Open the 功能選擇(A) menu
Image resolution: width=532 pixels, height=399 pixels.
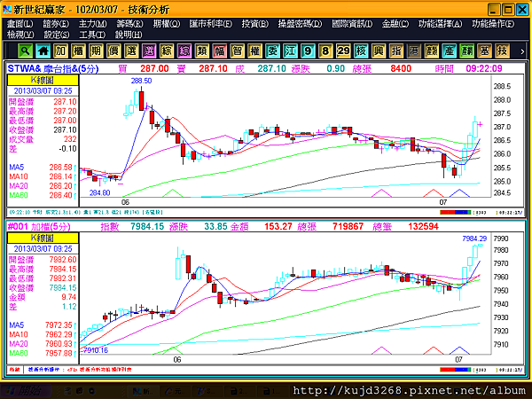point(440,24)
